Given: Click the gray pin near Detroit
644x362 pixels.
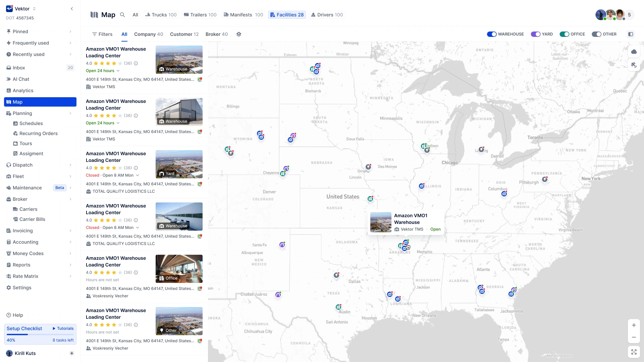Looking at the screenshot, I should (x=481, y=149).
